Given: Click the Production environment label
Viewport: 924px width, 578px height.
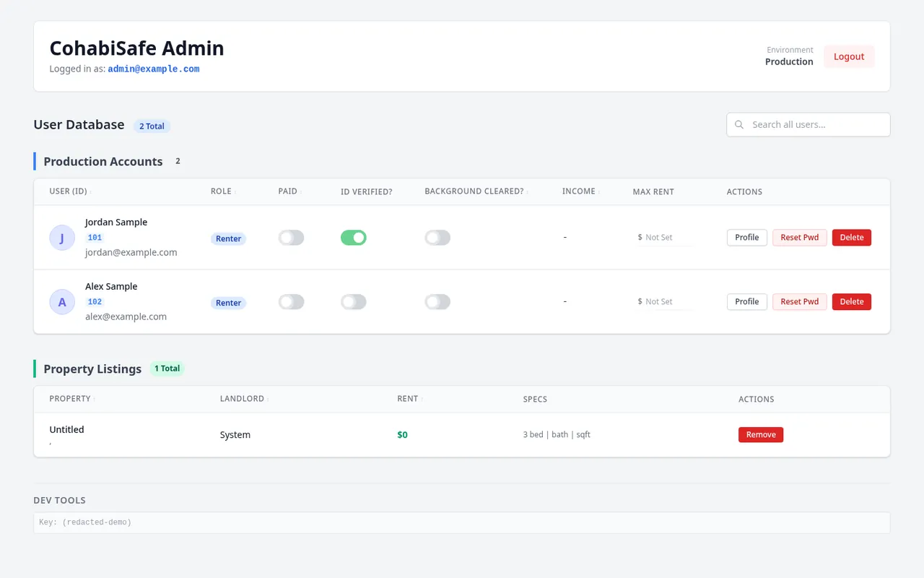Looking at the screenshot, I should pyautogui.click(x=789, y=62).
